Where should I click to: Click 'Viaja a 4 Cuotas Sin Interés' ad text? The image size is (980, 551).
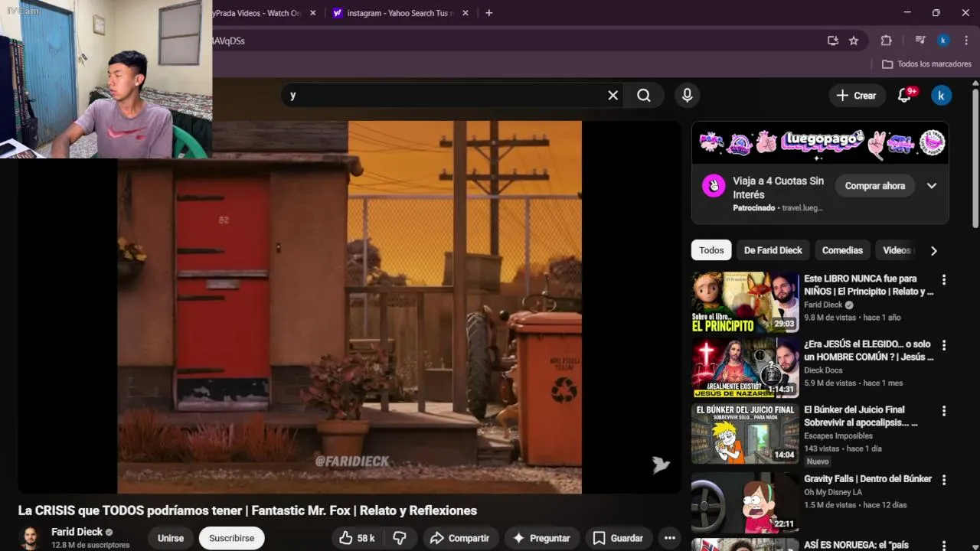(778, 187)
